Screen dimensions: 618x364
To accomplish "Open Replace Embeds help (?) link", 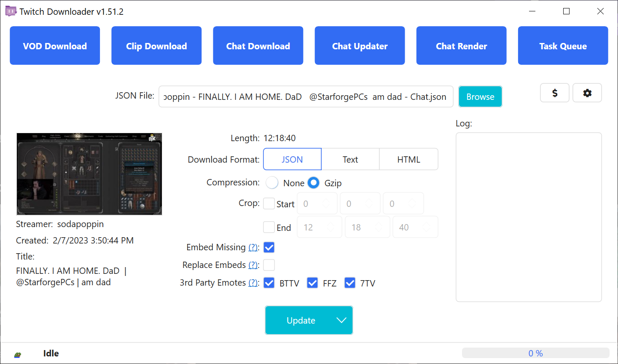I will tap(253, 265).
